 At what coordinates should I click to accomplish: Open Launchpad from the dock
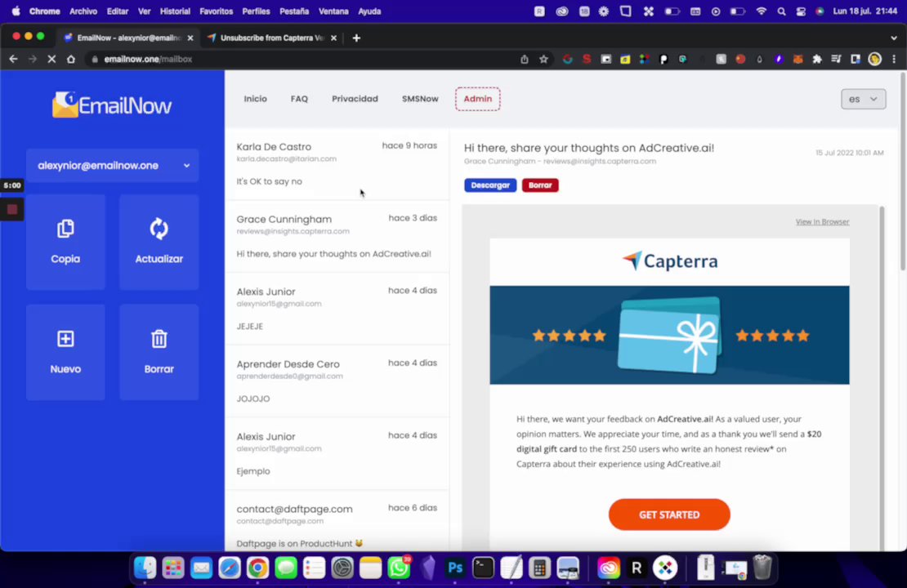(x=173, y=568)
